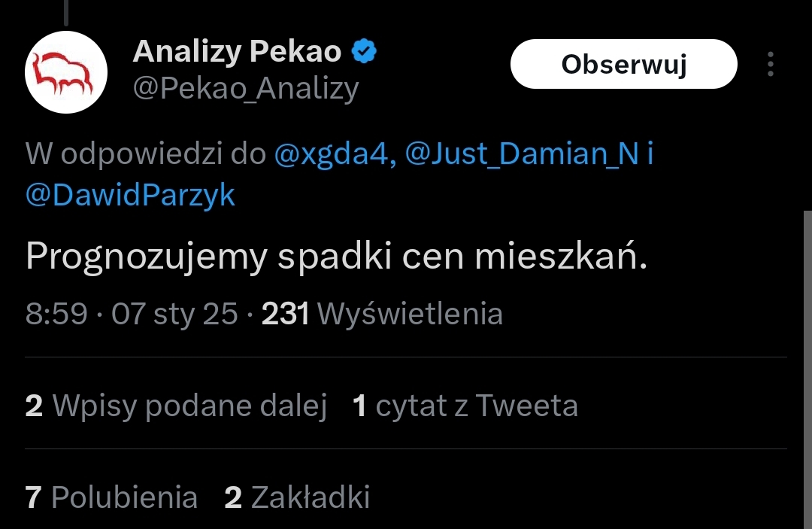
Task: Open the Analizy Pekao display name
Action: pos(237,52)
